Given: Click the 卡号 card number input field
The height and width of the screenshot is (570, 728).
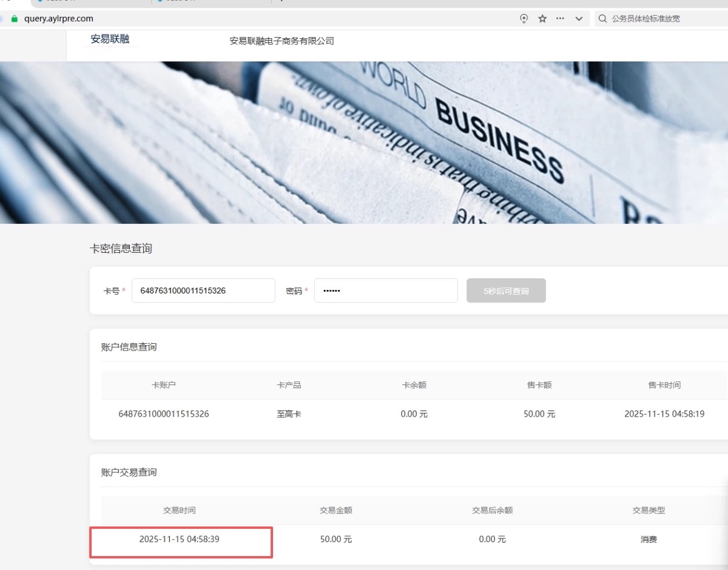Looking at the screenshot, I should (203, 290).
